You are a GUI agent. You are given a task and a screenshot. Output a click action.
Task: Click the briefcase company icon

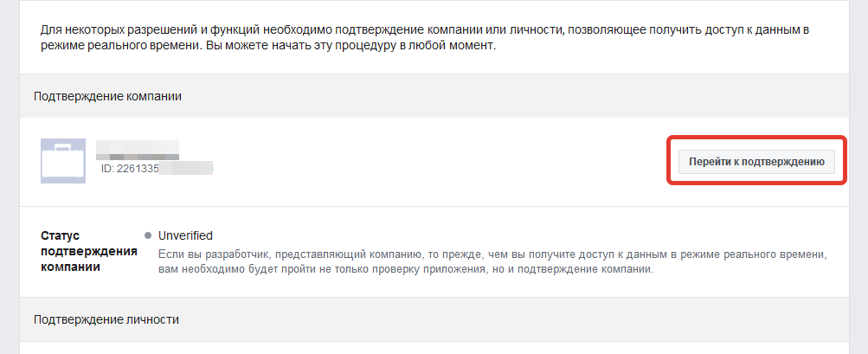click(x=63, y=161)
